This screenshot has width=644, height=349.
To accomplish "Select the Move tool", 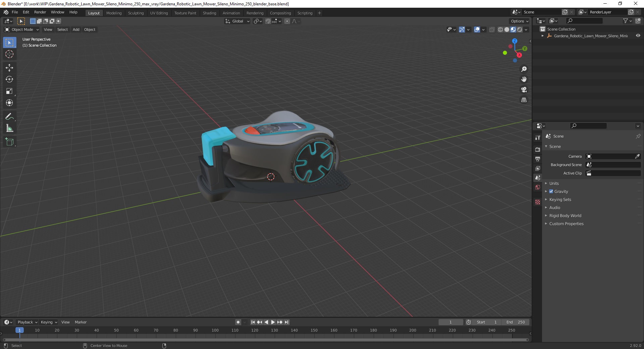I will 9,68.
